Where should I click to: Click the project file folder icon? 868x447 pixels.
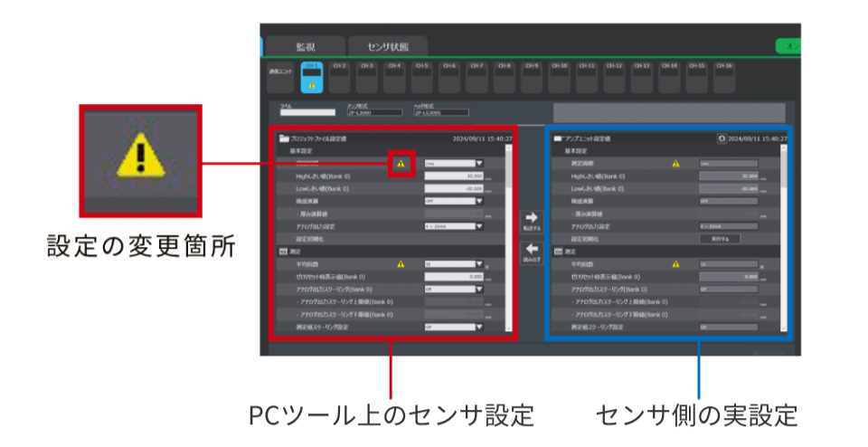[x=284, y=138]
